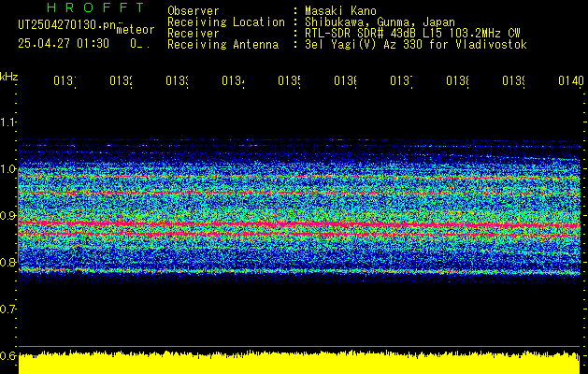This screenshot has width=588, height=374.
Task: Click the 0135 time marker
Action: point(289,80)
